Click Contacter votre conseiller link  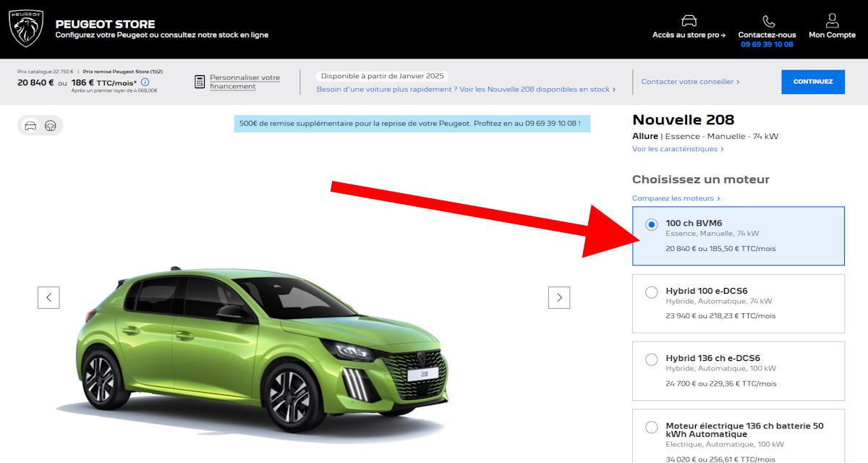690,82
